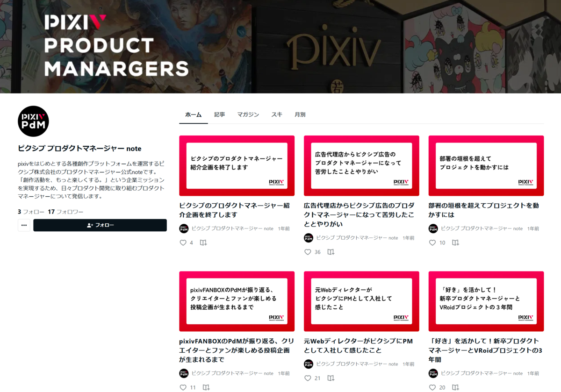Open the マガジン tab

coord(248,114)
